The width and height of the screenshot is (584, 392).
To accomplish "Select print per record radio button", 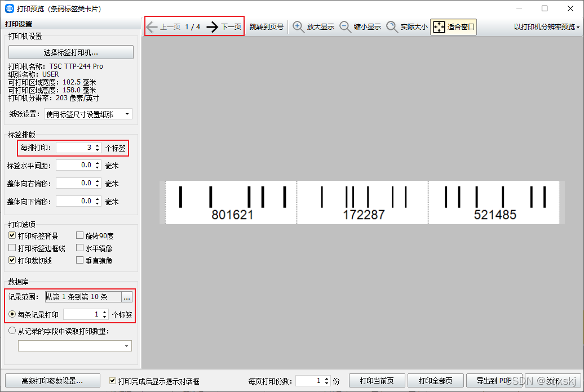I will tap(12, 314).
